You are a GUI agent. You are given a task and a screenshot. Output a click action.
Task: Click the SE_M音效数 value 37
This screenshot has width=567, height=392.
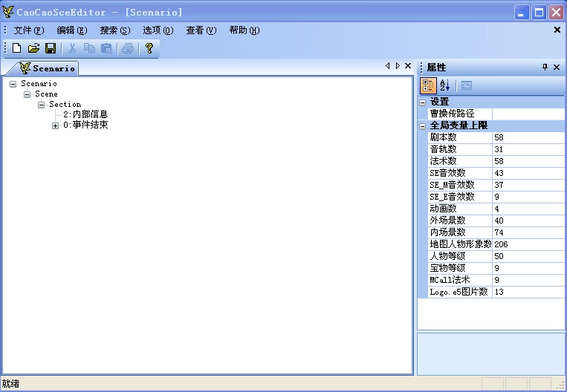pos(528,185)
